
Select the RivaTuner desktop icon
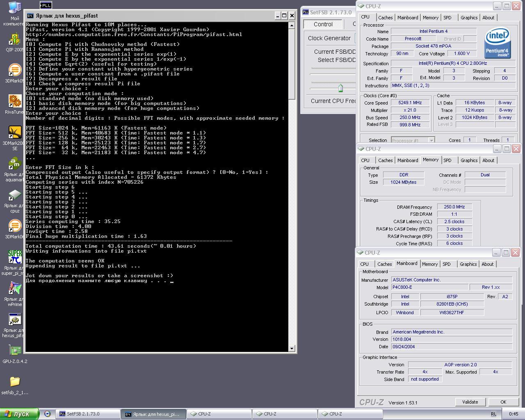click(x=15, y=104)
